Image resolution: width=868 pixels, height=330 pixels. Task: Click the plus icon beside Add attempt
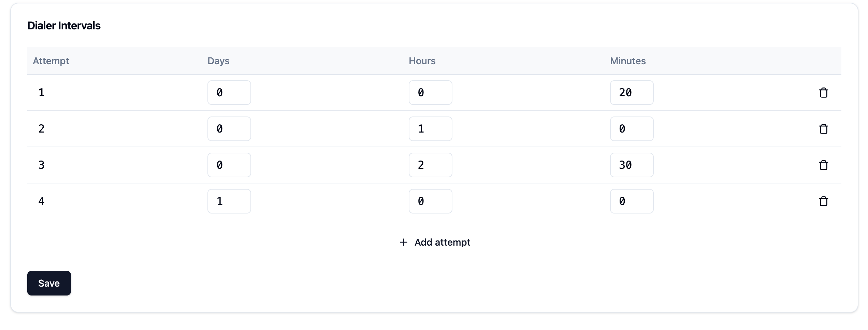pyautogui.click(x=404, y=242)
